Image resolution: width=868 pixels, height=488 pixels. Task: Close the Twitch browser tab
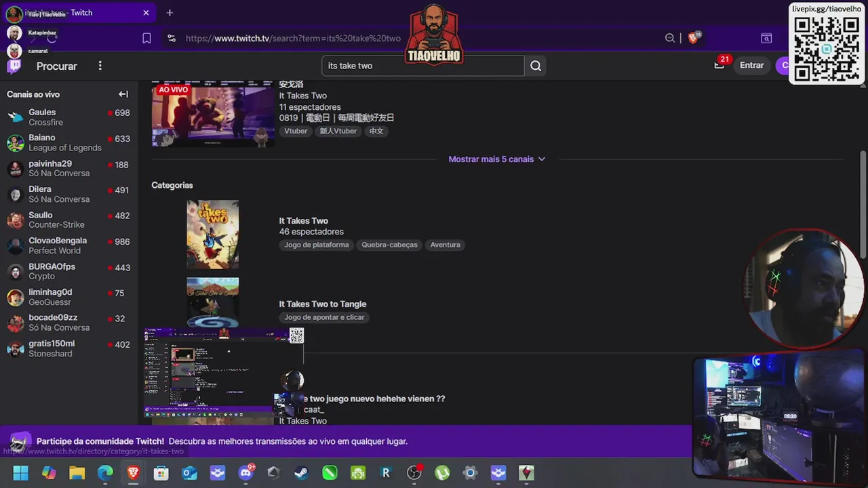click(x=146, y=12)
